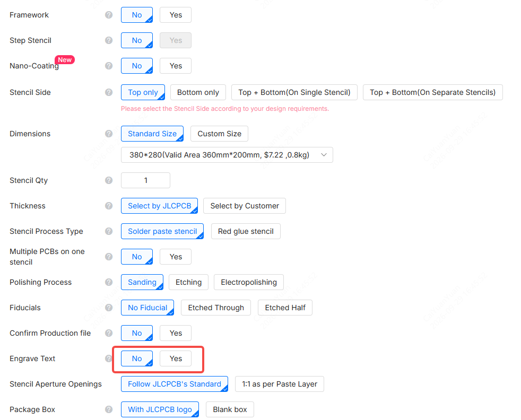Screen dimensions: 521x420
Task: Open the Fiducials help icon
Action: [x=109, y=308]
